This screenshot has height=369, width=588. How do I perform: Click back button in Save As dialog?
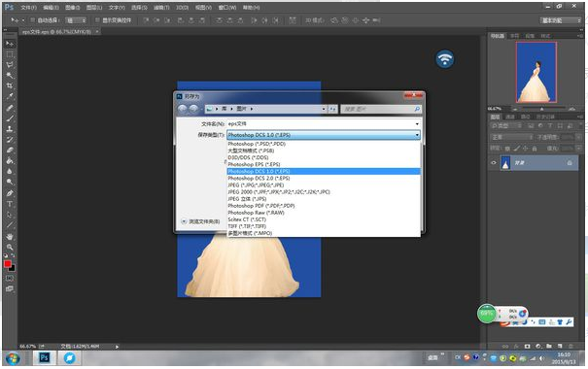click(183, 109)
